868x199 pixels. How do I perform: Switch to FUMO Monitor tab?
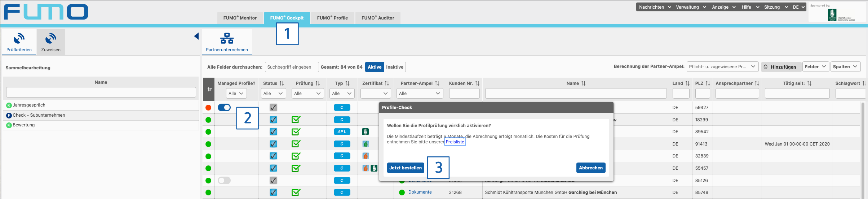pos(240,18)
